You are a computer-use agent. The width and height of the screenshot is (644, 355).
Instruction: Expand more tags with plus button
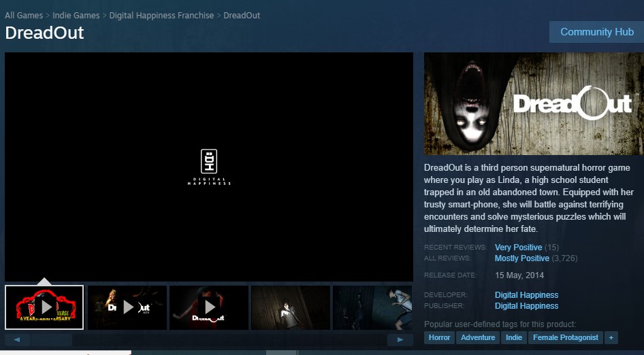(611, 337)
